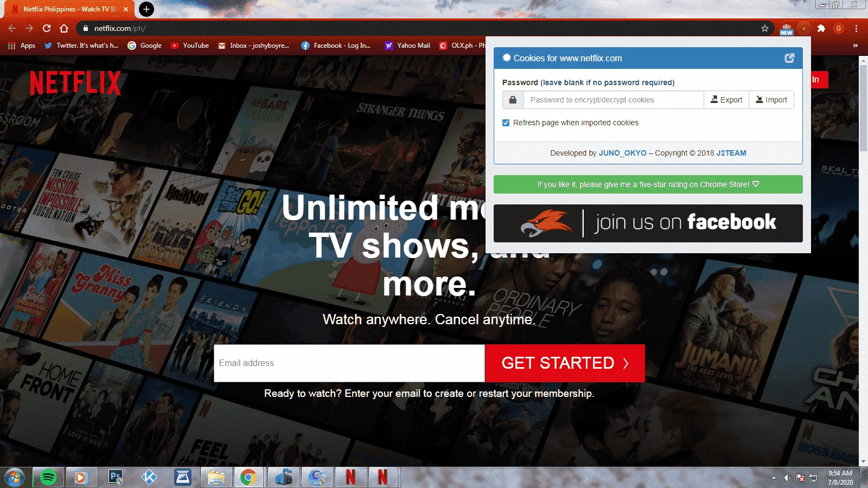Open the second Netflix taskbar icon
The width and height of the screenshot is (868, 488).
383,477
